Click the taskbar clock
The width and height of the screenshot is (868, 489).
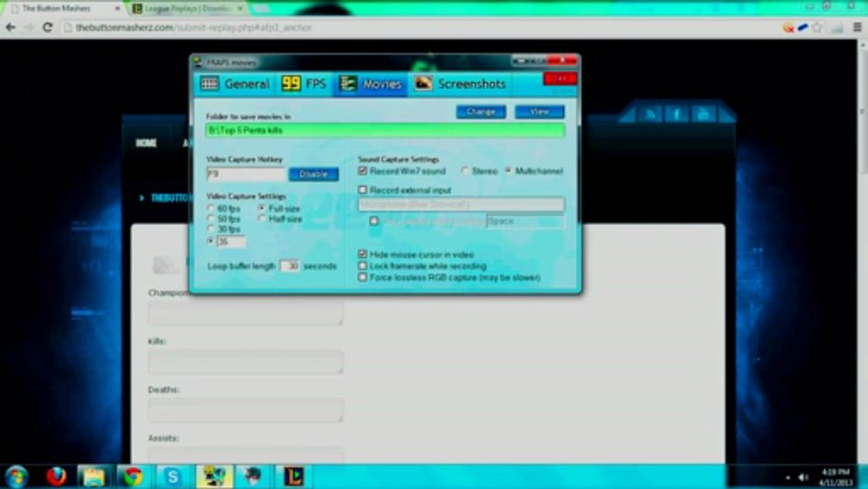coord(835,476)
